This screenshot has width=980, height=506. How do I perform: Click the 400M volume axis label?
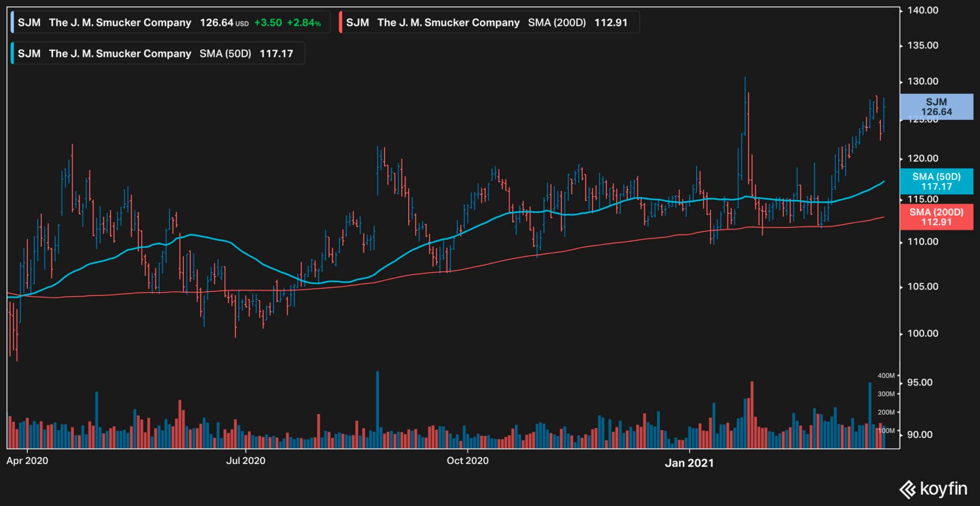tap(886, 376)
